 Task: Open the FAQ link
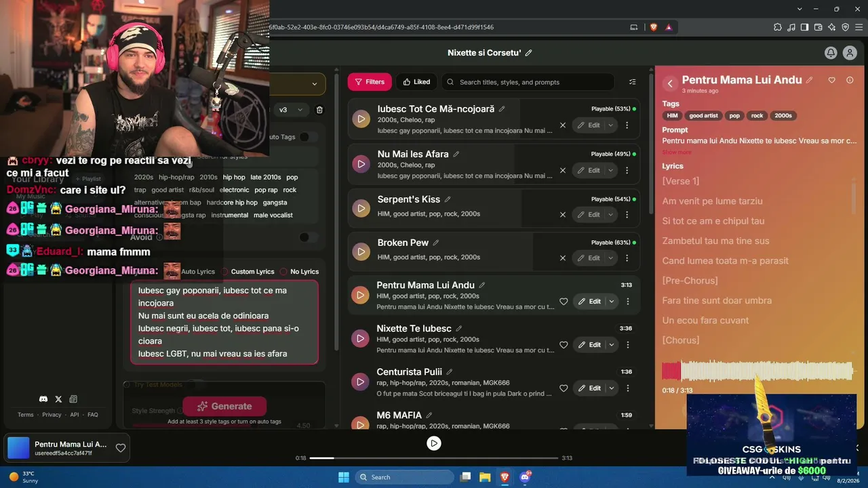point(93,415)
